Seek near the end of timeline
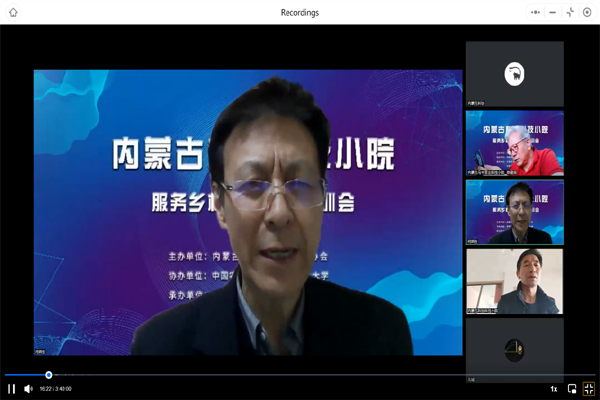The width and height of the screenshot is (600, 400). pos(585,375)
